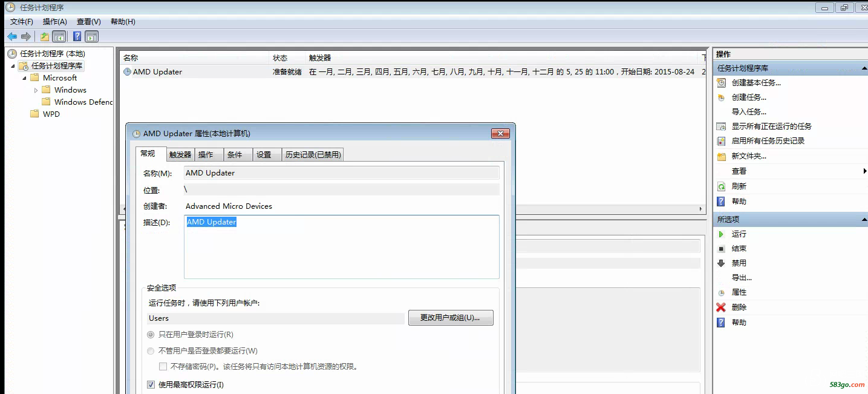
Task: Click the 帮助 icon under 任务计划程序库 section
Action: tap(721, 202)
